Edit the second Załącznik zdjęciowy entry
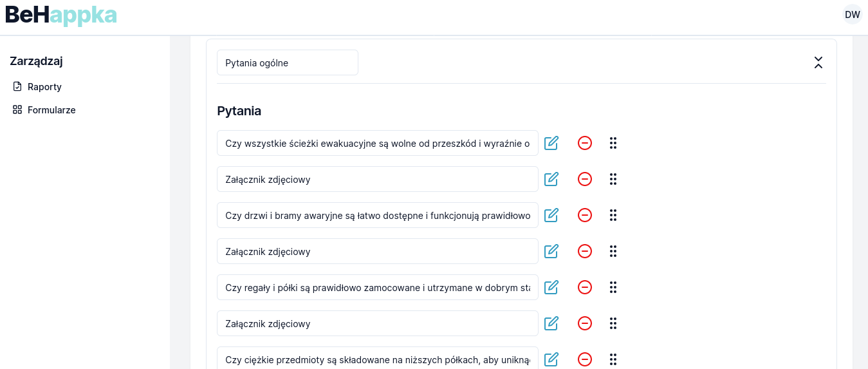This screenshot has height=369, width=868. (551, 251)
